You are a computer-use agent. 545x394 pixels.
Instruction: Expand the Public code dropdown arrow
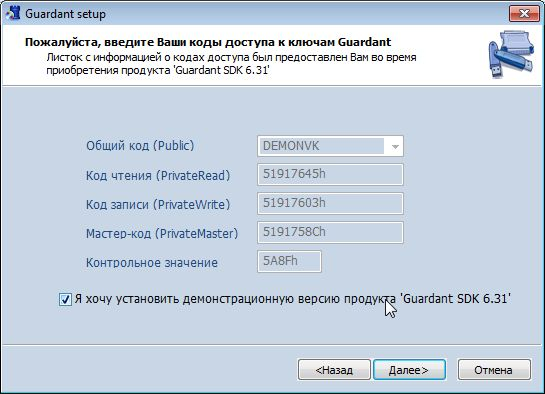click(x=395, y=146)
